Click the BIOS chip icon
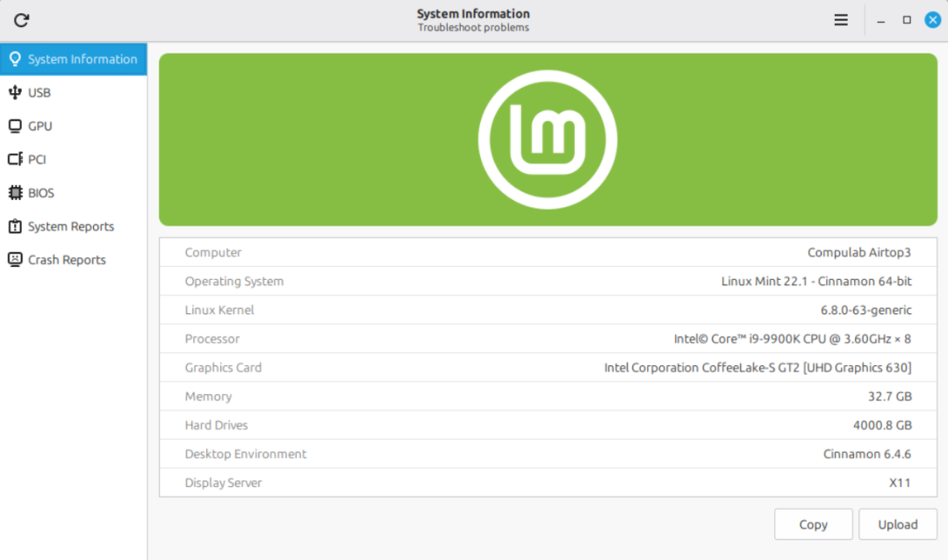This screenshot has height=560, width=948. coord(15,192)
